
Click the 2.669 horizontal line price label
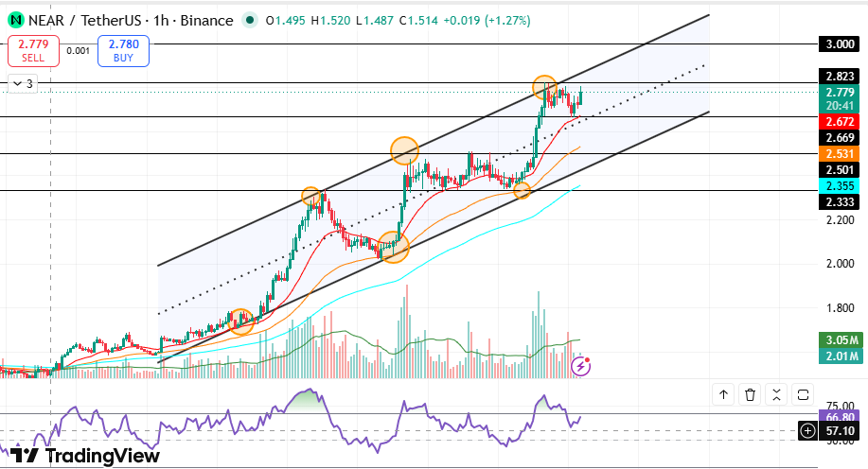click(840, 138)
